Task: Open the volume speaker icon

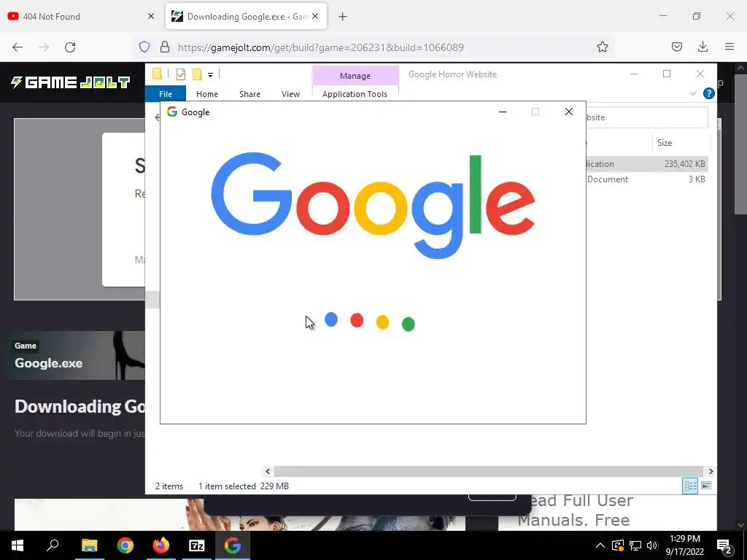Action: [652, 545]
